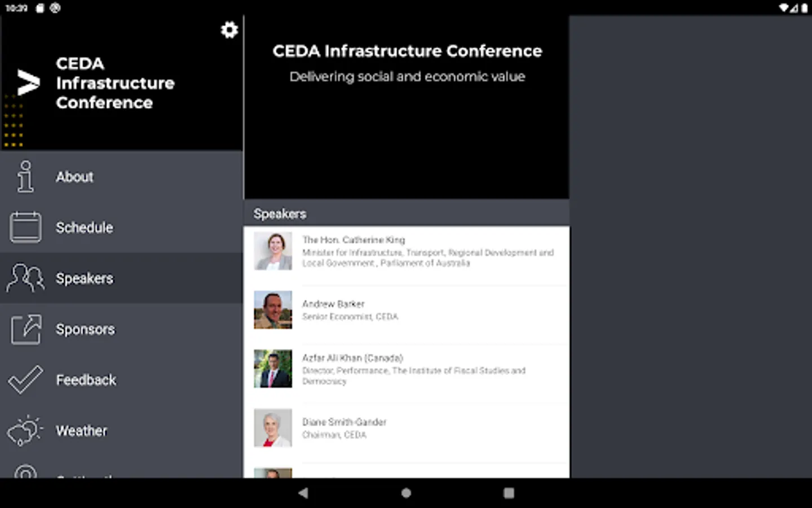812x508 pixels.
Task: Click the status bar clock
Action: pos(16,8)
